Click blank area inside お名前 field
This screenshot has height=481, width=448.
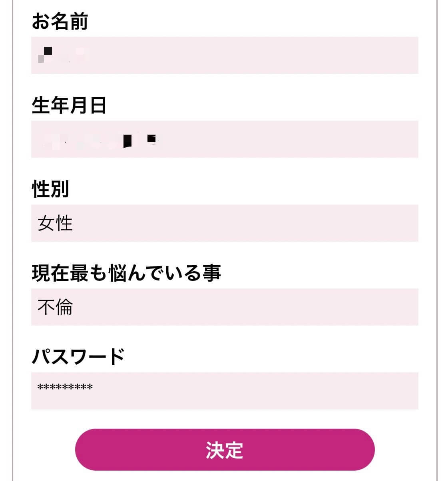[280, 55]
